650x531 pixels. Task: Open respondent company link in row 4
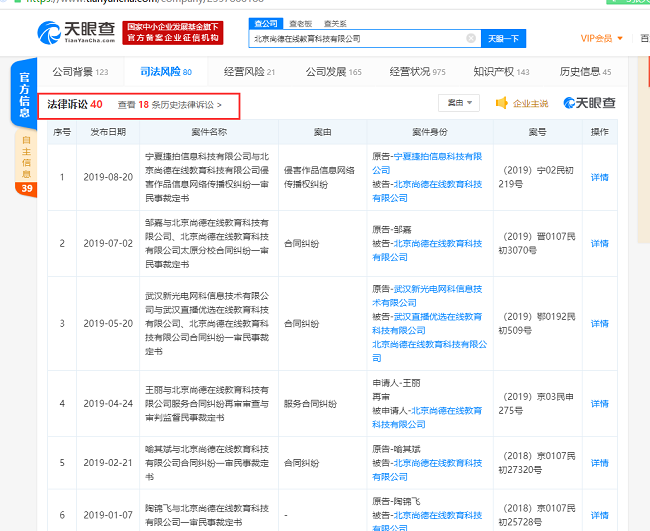[427, 417]
